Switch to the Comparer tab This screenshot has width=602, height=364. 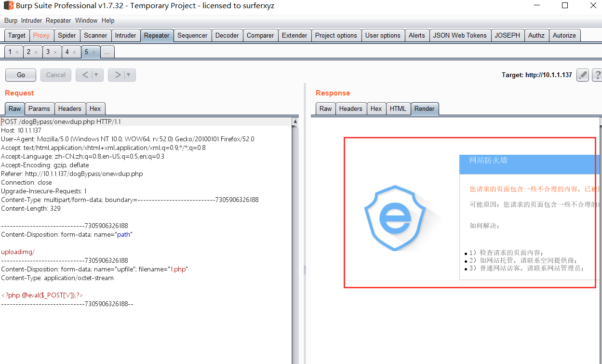pos(260,35)
